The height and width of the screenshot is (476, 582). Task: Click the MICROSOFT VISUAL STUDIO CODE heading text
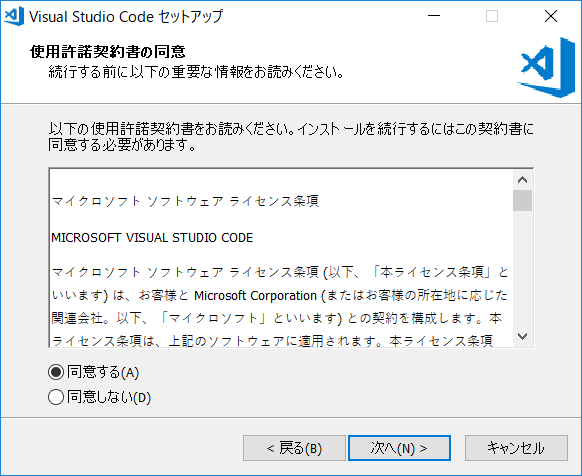coord(152,238)
